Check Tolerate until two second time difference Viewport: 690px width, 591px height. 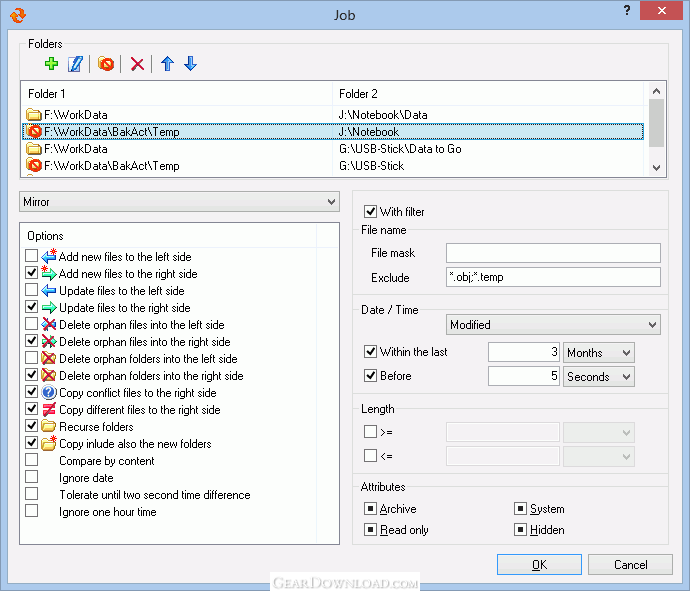coord(31,494)
